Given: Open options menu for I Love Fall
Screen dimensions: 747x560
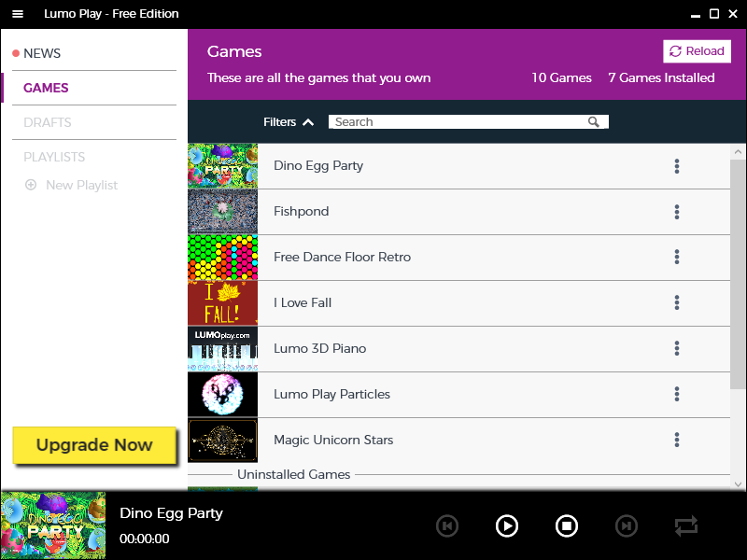Looking at the screenshot, I should [676, 302].
